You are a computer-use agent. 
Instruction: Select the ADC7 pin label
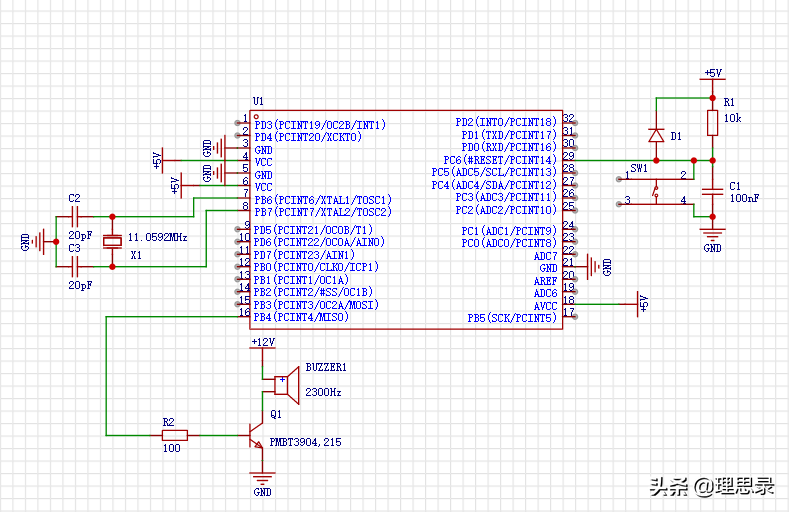[x=545, y=256]
